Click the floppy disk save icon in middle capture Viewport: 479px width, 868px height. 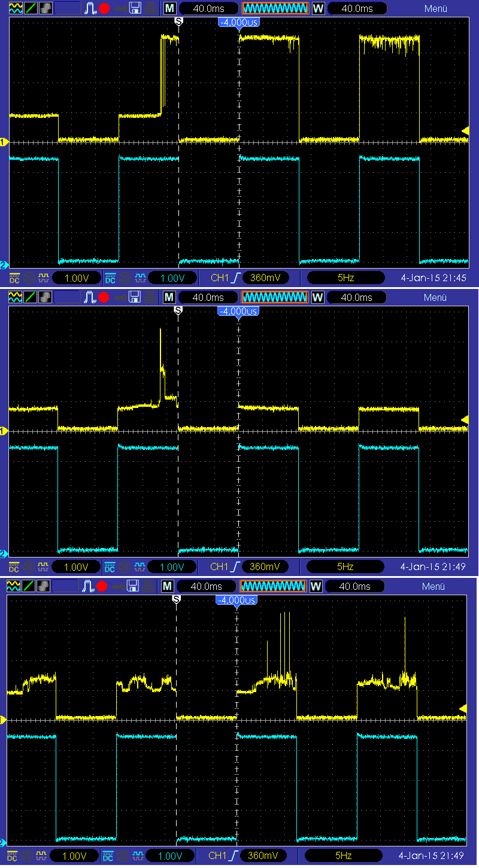(135, 297)
